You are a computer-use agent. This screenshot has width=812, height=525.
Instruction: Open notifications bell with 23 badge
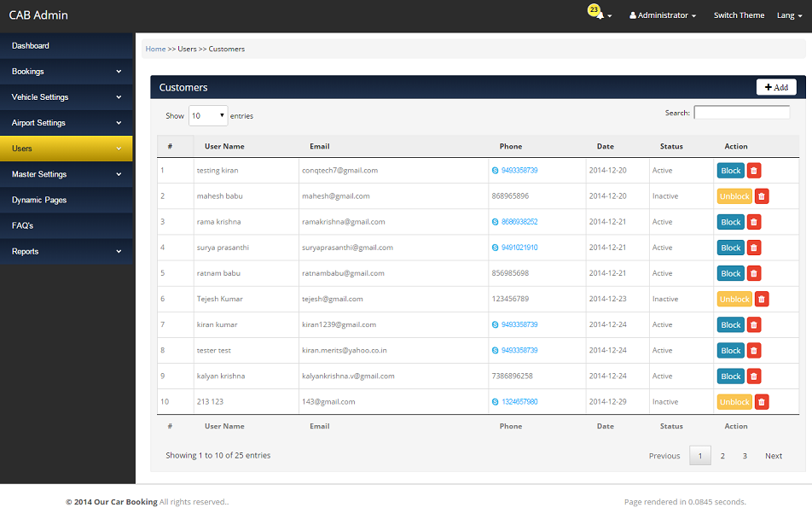[x=599, y=13]
